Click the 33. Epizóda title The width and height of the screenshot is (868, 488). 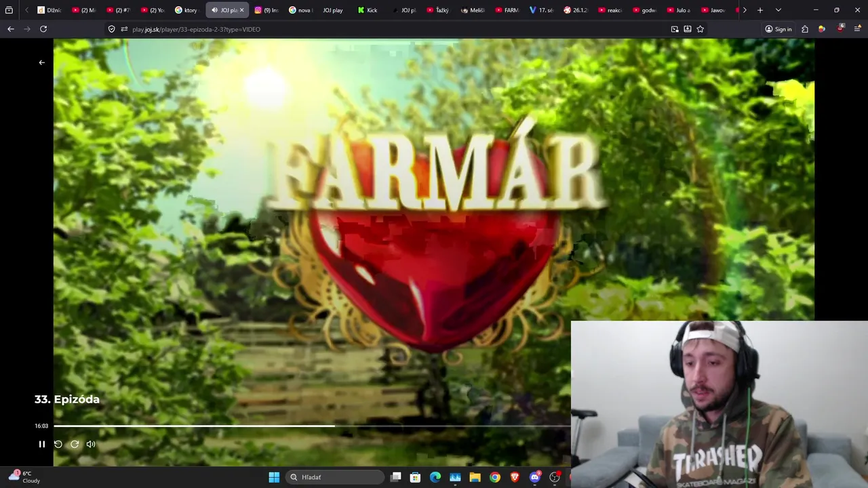[67, 399]
